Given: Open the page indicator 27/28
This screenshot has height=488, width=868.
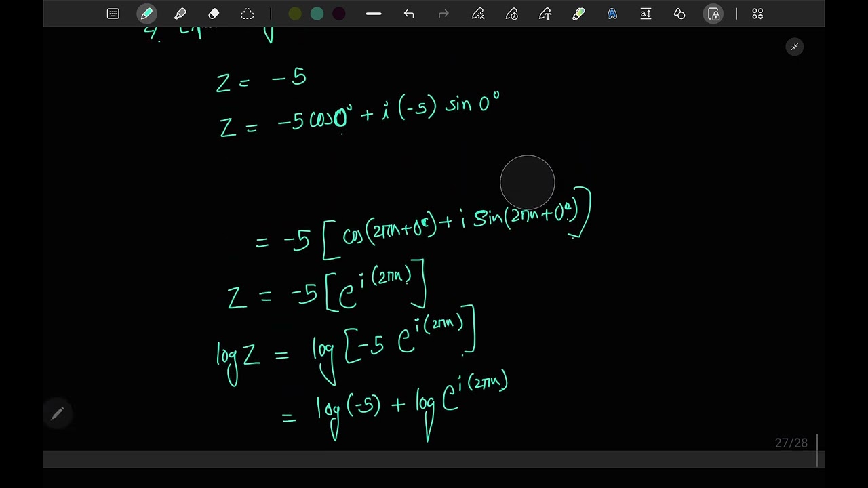Looking at the screenshot, I should pyautogui.click(x=791, y=443).
